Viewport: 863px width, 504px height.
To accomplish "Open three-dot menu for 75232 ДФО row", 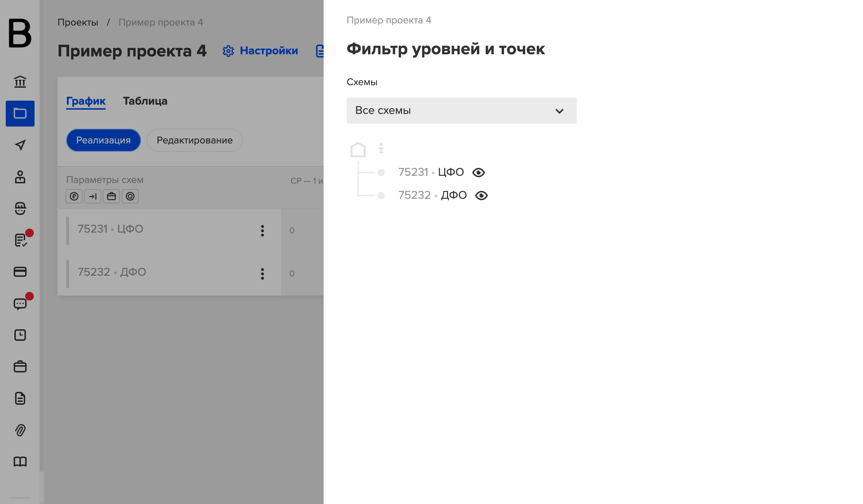I will pos(262,274).
